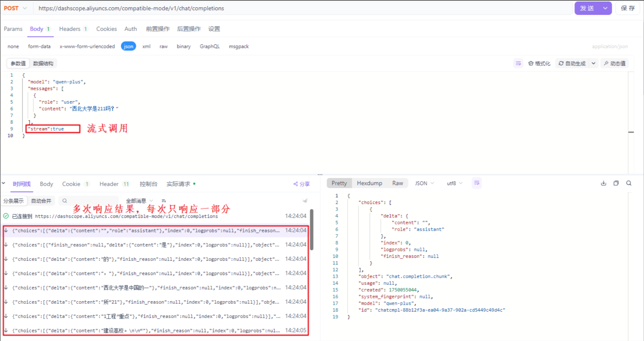The width and height of the screenshot is (644, 341).
Task: Click the download response icon
Action: [603, 183]
